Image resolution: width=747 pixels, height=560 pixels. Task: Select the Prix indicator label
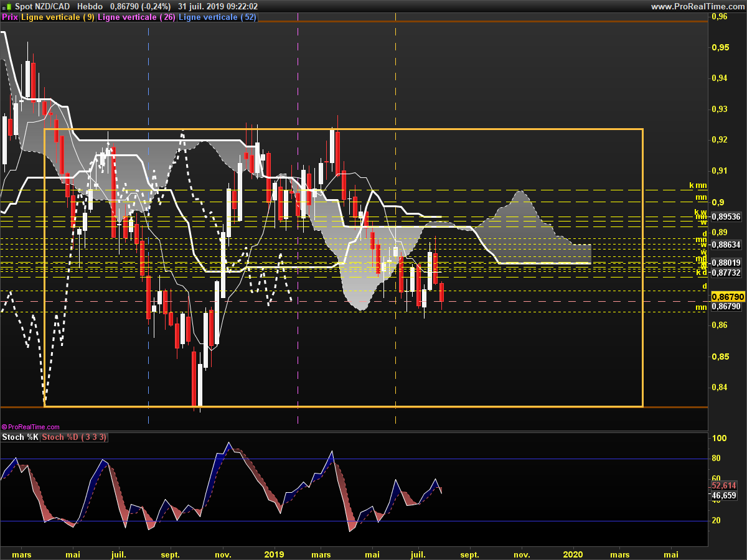click(10, 17)
